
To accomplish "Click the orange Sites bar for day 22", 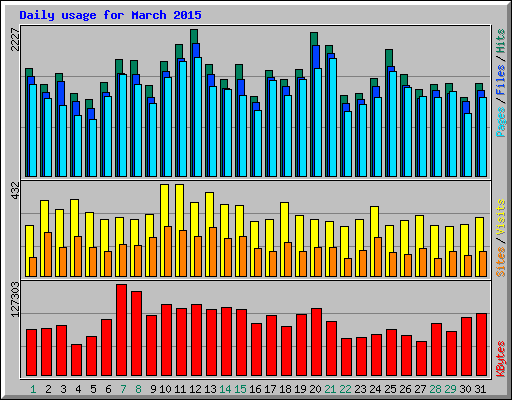I will (348, 267).
